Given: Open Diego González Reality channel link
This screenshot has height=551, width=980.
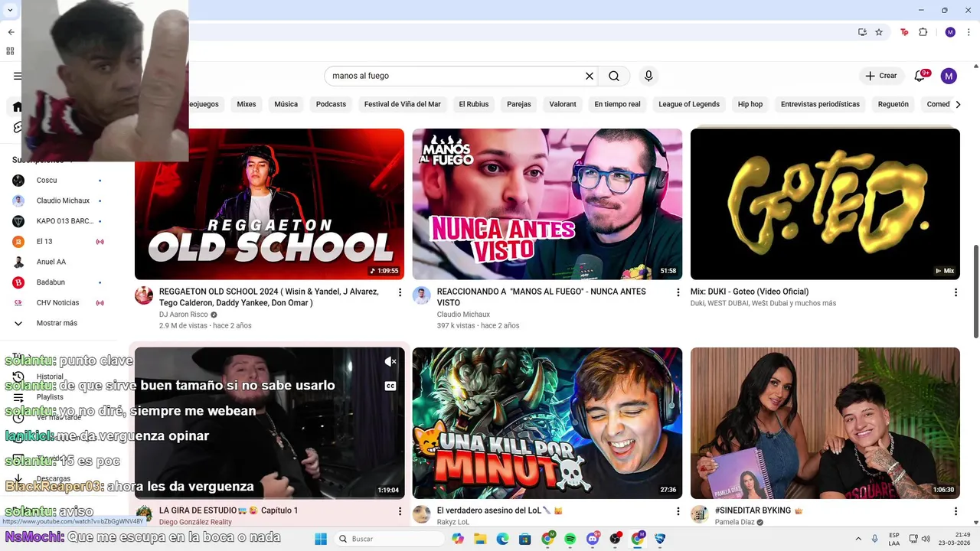Looking at the screenshot, I should 195,522.
